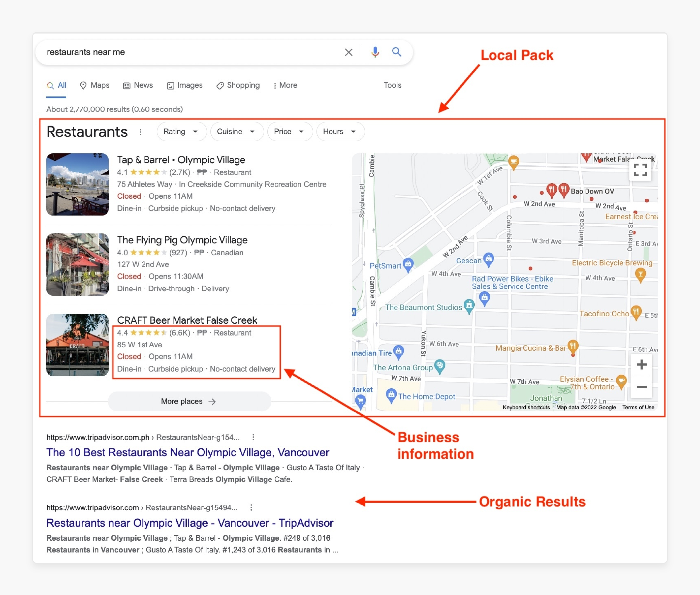Open the Rating filter dropdown

point(181,132)
